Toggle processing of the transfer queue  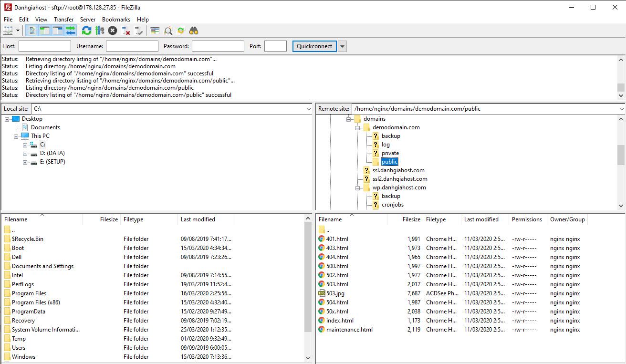point(99,31)
